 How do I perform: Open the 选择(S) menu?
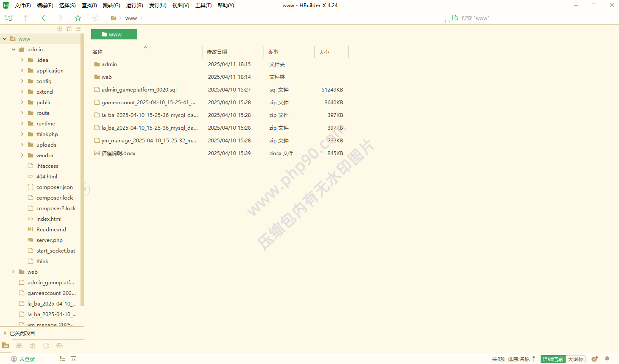pyautogui.click(x=67, y=6)
